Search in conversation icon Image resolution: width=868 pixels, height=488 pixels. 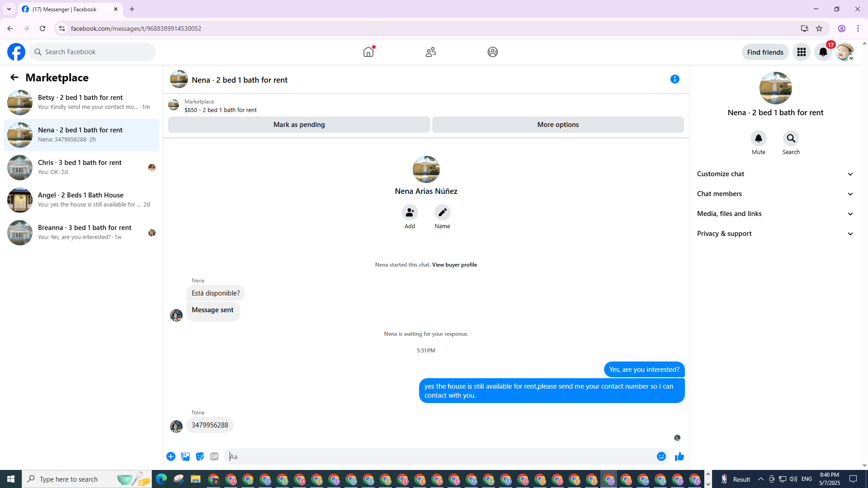pos(791,138)
